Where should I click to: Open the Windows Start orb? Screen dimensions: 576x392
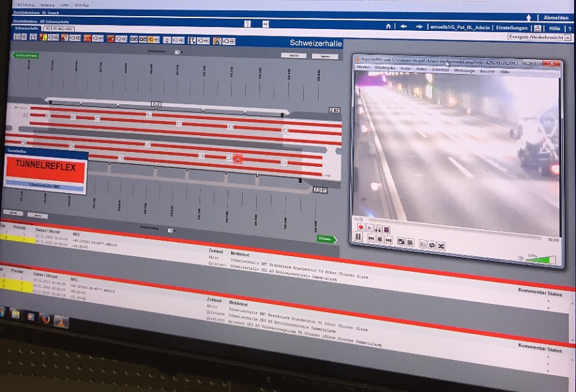[3, 312]
